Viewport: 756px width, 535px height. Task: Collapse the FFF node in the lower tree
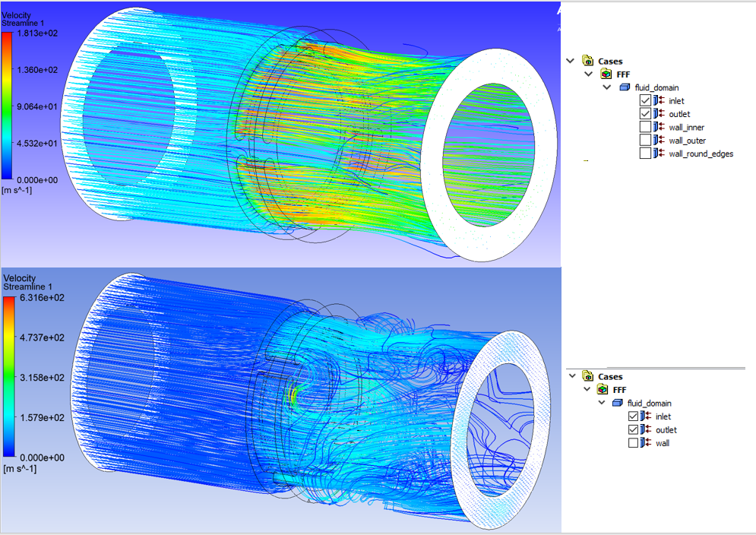[587, 389]
